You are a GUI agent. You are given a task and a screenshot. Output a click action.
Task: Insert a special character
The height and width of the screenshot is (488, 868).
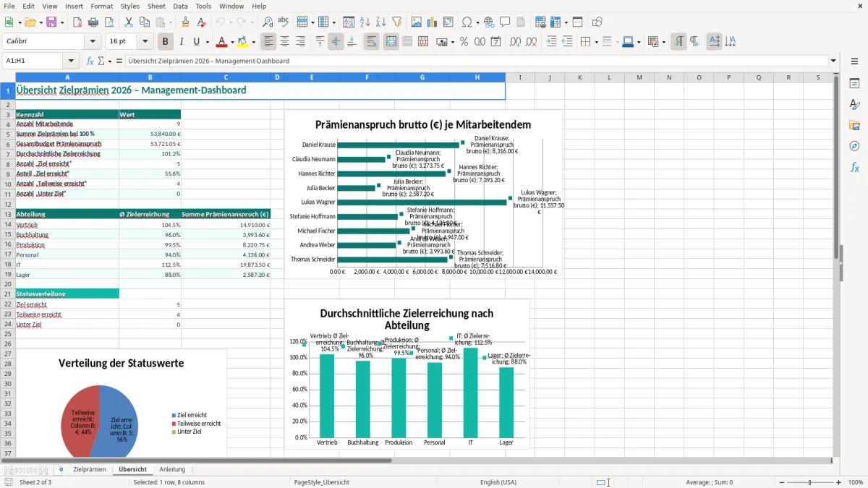tap(467, 22)
